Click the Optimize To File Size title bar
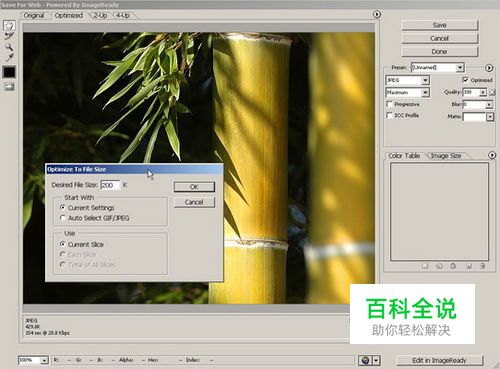 134,169
